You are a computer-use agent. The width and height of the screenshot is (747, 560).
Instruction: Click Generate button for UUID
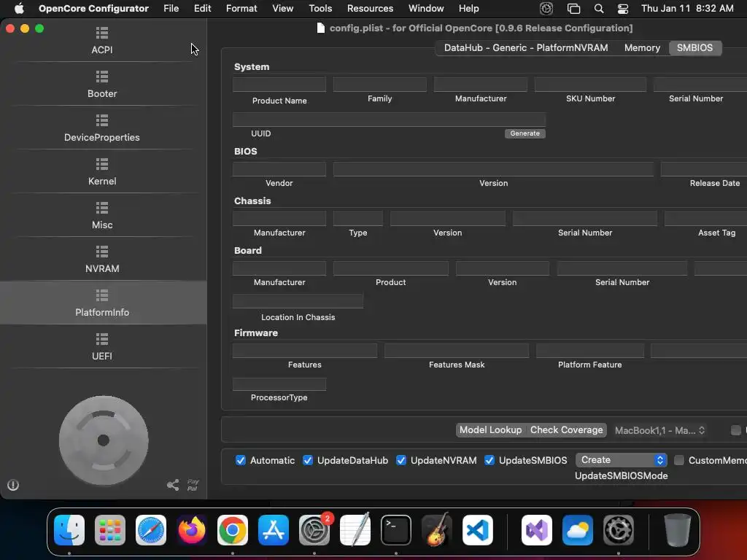[x=525, y=133]
